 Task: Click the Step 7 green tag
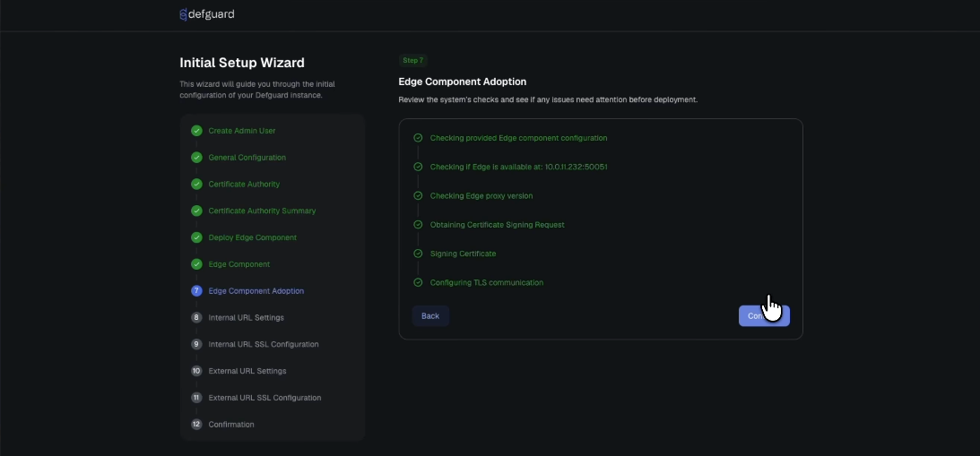pos(413,61)
